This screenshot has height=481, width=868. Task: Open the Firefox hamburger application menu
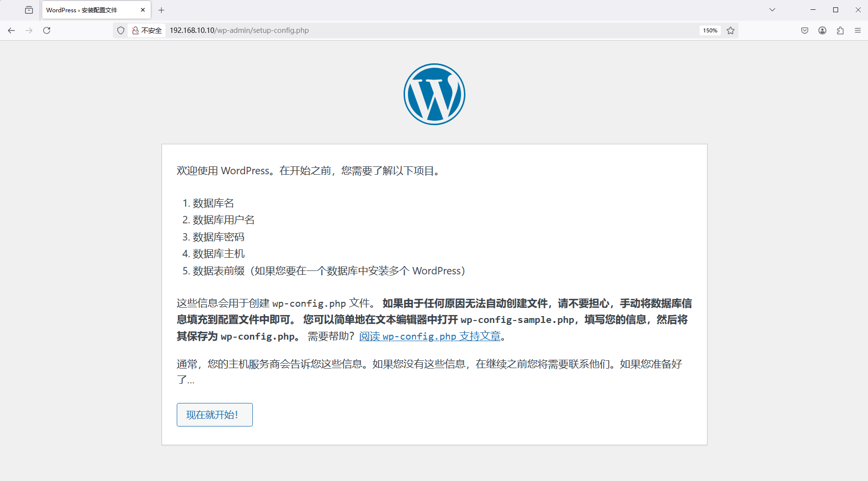pos(858,30)
